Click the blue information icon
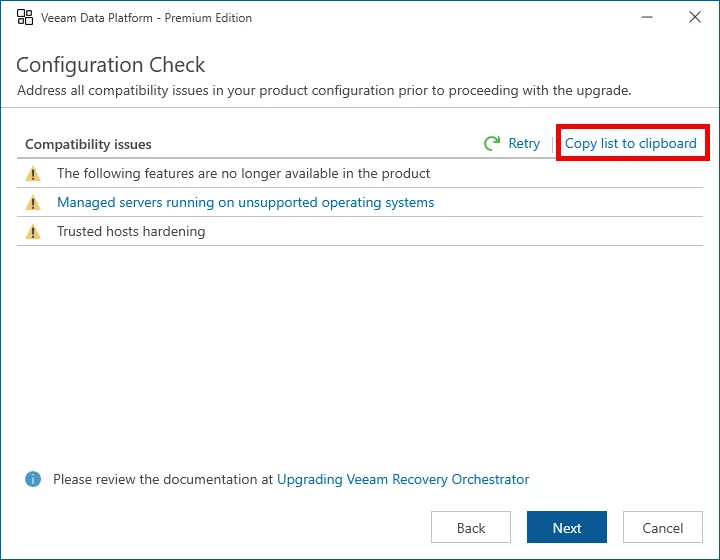The height and width of the screenshot is (560, 720). point(33,479)
